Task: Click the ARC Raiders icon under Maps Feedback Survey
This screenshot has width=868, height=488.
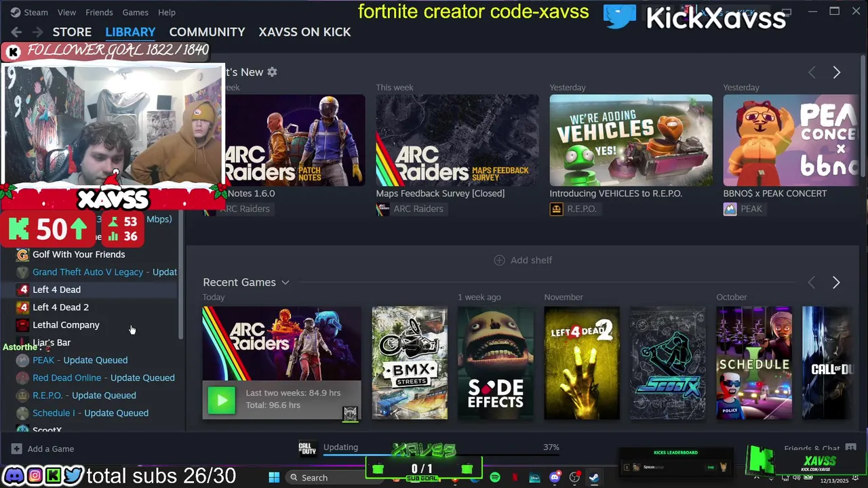Action: pos(382,209)
